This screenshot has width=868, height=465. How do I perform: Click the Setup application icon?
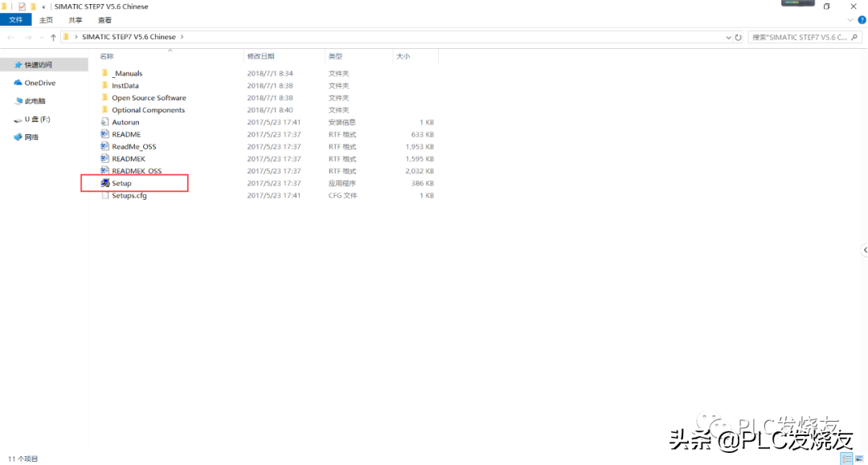104,183
